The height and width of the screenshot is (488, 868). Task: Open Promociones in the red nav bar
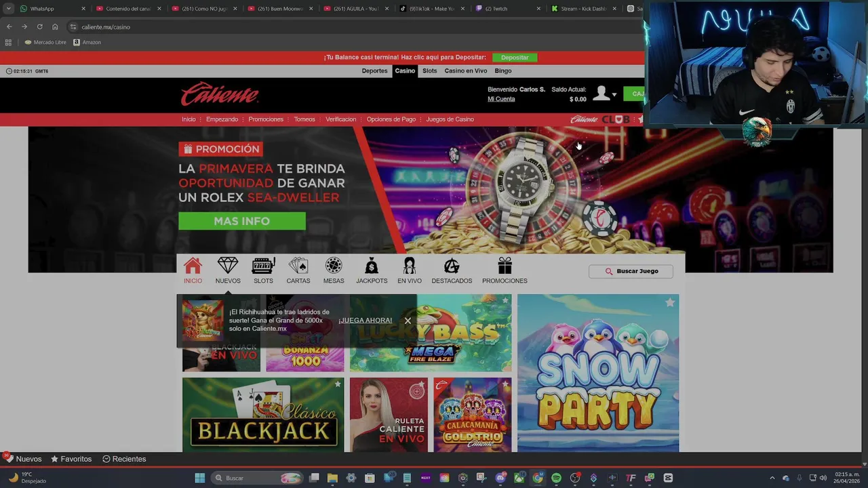(x=266, y=119)
